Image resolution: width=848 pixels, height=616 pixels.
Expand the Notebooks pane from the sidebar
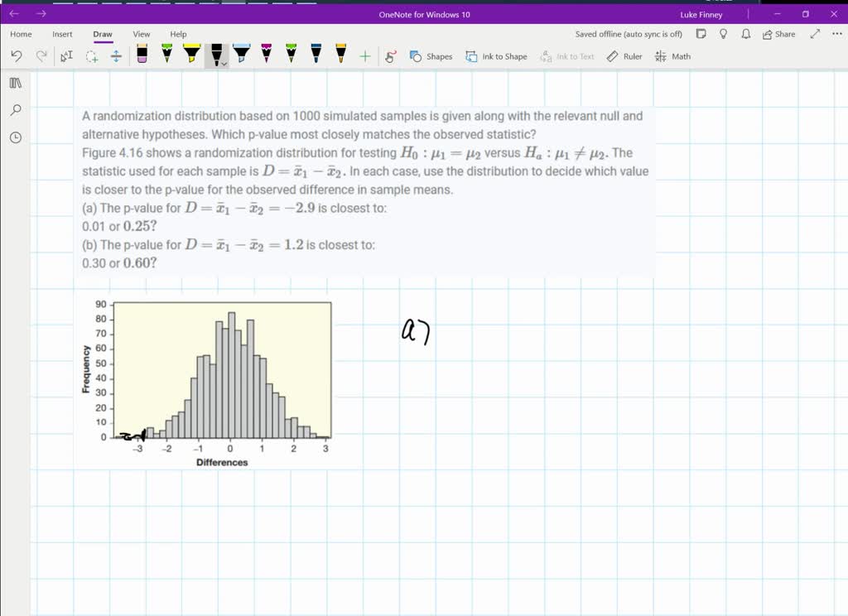tap(15, 83)
